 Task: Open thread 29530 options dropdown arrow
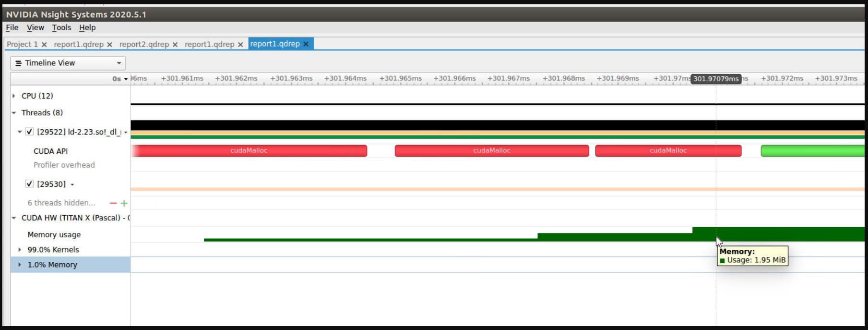click(72, 184)
